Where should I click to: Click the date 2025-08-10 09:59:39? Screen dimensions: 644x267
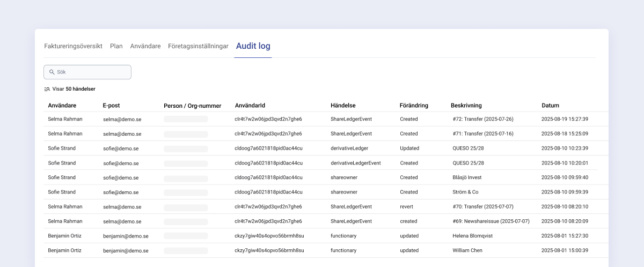pyautogui.click(x=565, y=192)
